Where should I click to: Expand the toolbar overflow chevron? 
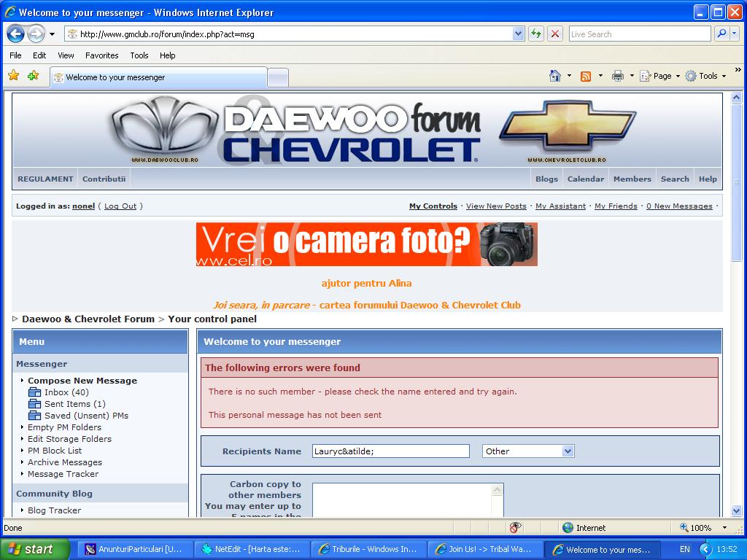[x=738, y=70]
